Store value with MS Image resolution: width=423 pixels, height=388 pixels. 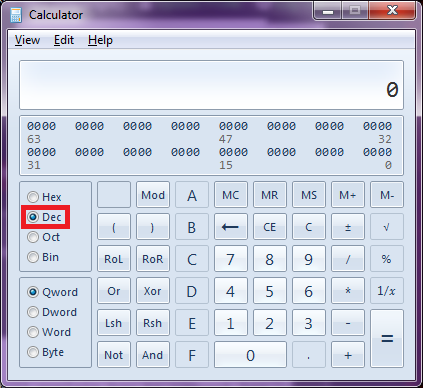(x=309, y=195)
